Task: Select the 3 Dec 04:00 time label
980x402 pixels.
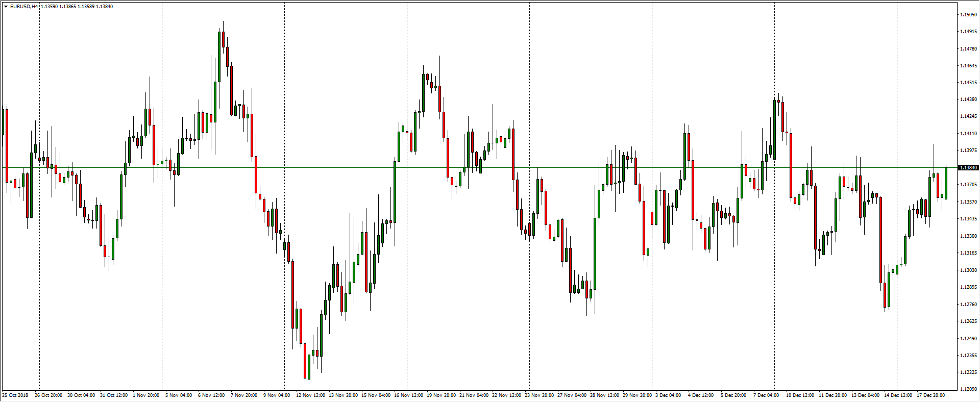Action: 668,395
